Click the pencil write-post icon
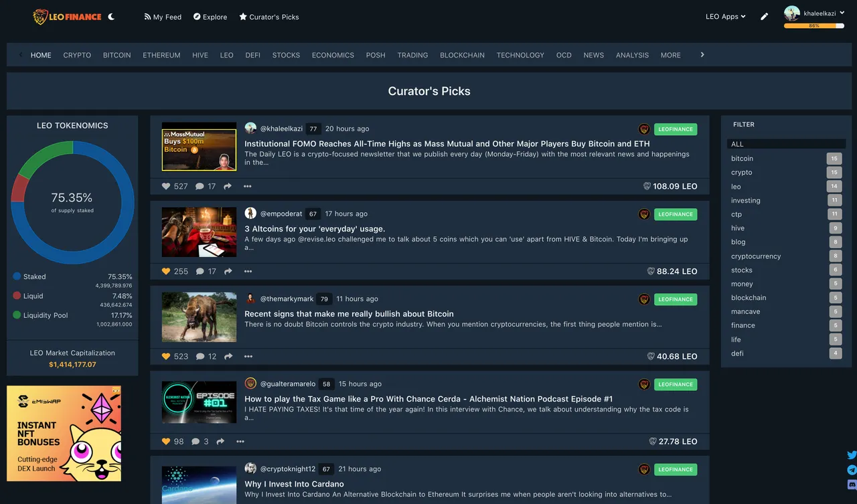Viewport: 857px width, 504px height. click(765, 17)
